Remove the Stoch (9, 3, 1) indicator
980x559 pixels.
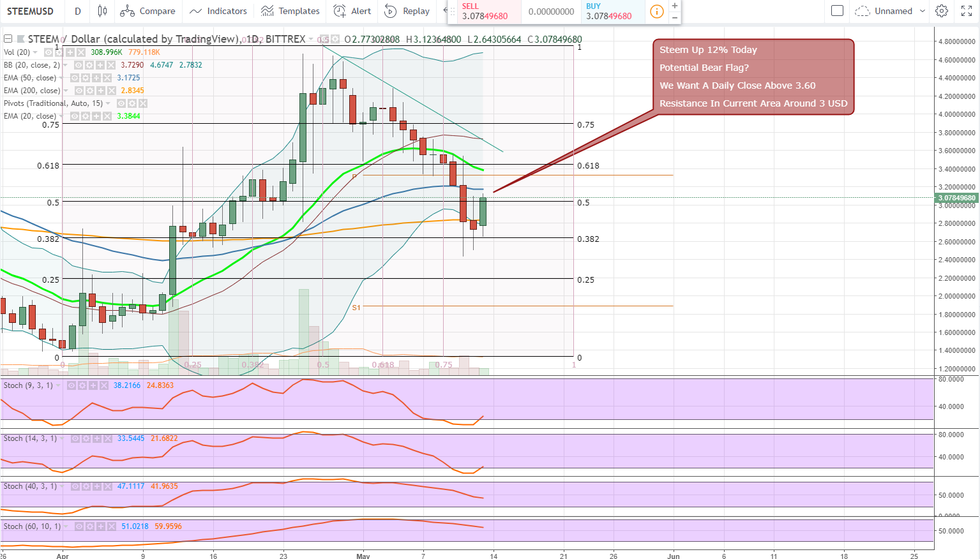point(104,385)
